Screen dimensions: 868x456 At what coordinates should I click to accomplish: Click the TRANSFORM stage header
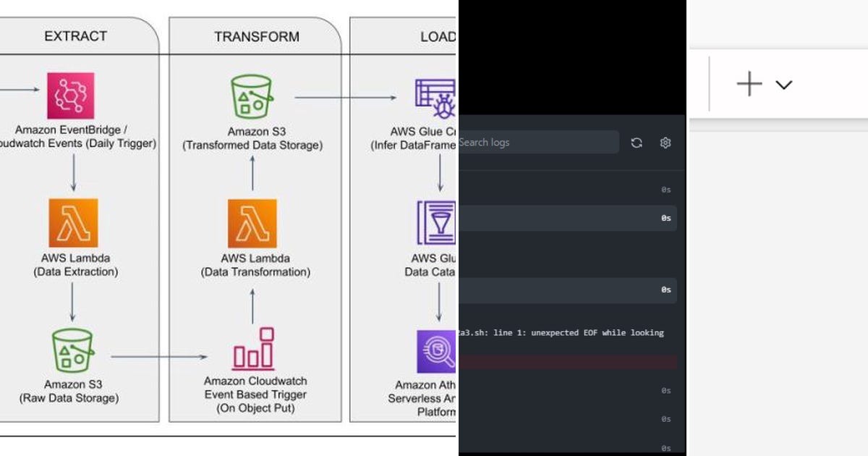256,36
